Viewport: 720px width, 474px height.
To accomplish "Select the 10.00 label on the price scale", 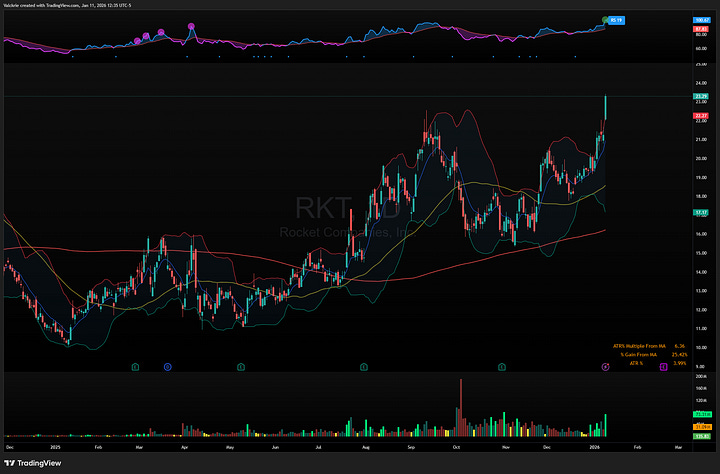I will [701, 348].
